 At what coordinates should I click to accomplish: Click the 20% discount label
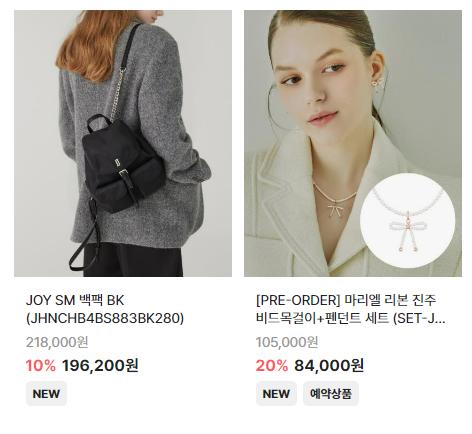point(272,366)
